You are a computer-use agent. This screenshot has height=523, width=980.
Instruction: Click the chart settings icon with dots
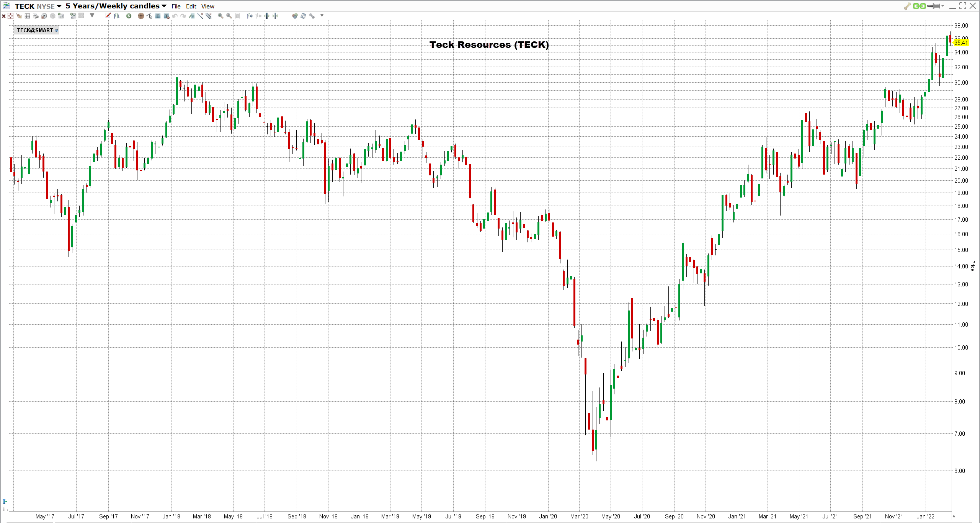[x=61, y=16]
